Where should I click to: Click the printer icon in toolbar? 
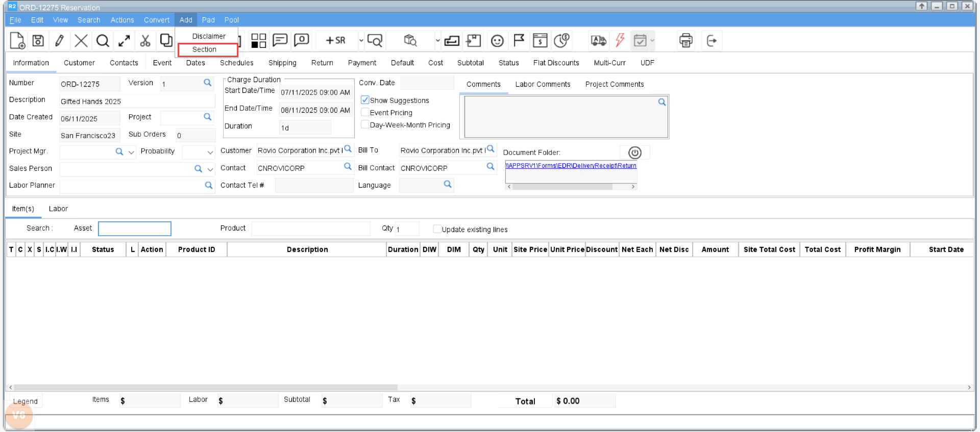tap(685, 41)
